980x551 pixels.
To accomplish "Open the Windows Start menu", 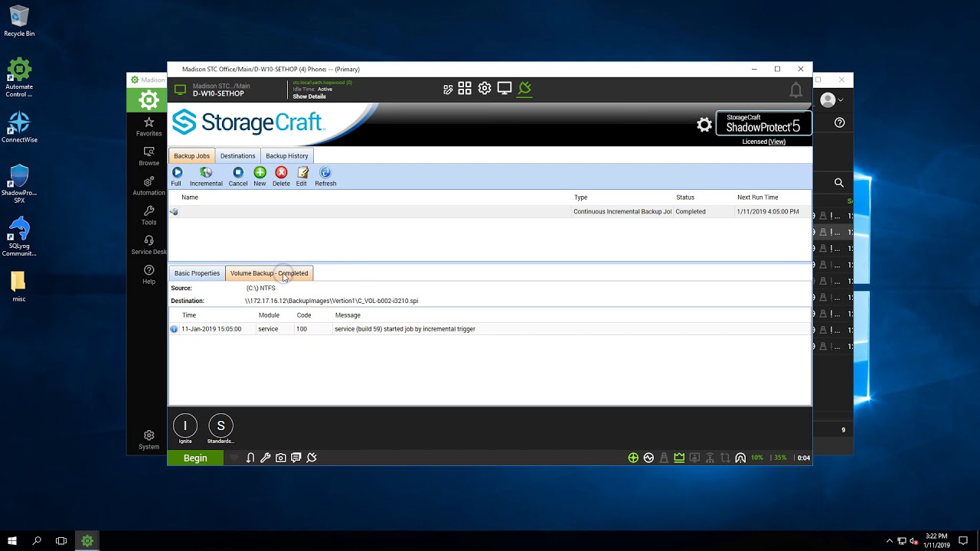I will tap(12, 540).
